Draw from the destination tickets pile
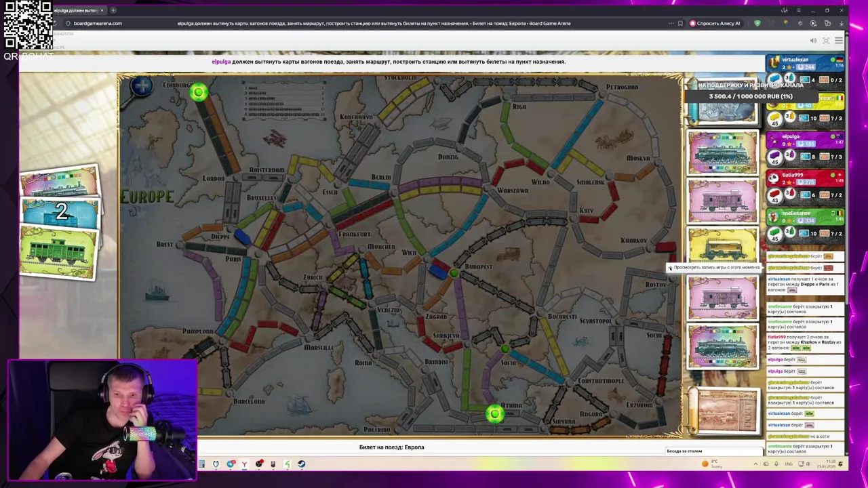 [x=726, y=411]
